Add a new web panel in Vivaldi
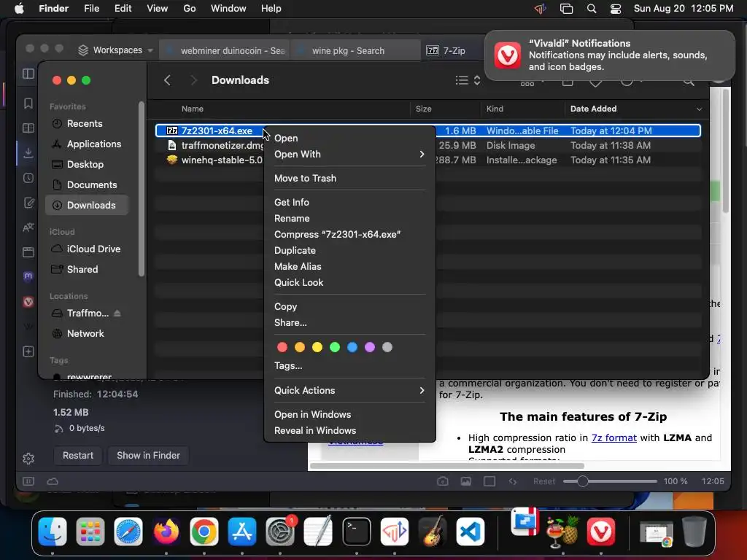This screenshot has width=747, height=560. [x=28, y=351]
